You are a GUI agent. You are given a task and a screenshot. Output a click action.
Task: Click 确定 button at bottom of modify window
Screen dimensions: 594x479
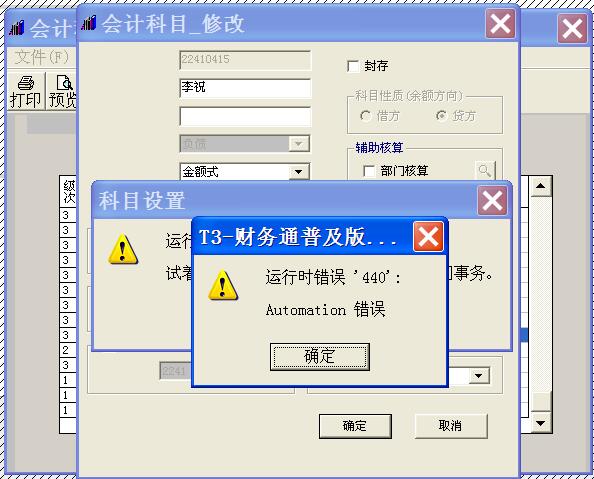355,426
